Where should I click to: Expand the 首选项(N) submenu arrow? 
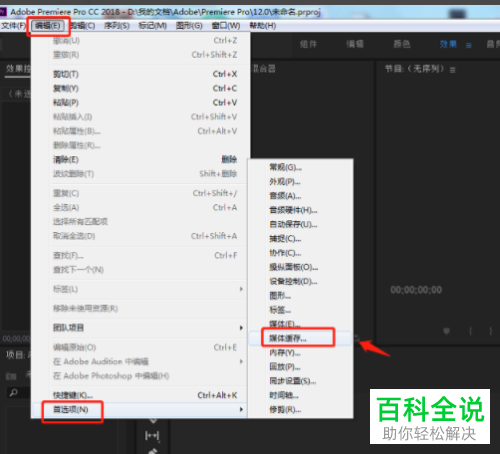[x=241, y=409]
